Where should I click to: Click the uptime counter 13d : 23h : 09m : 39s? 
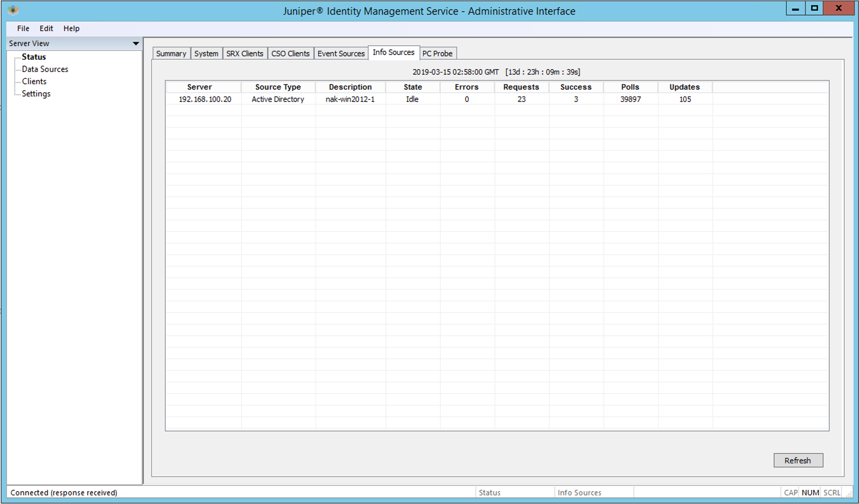click(x=543, y=72)
